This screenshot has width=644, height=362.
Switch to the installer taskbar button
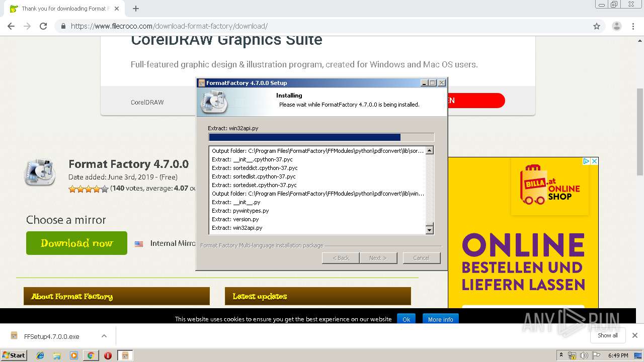coord(125,355)
